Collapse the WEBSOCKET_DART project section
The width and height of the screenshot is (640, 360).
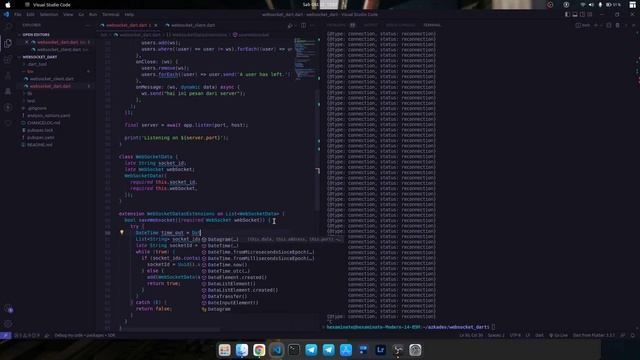40,57
